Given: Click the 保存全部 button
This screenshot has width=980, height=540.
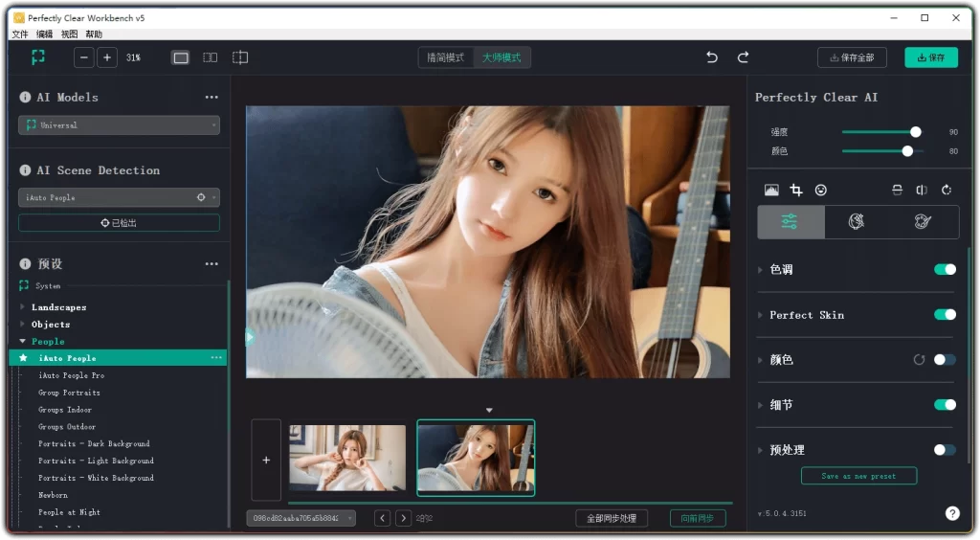Looking at the screenshot, I should [x=852, y=57].
